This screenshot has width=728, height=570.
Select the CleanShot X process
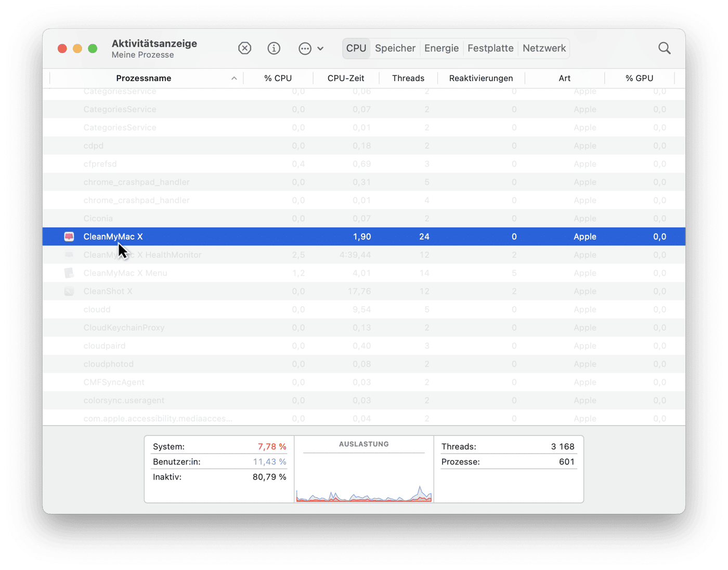click(x=364, y=291)
